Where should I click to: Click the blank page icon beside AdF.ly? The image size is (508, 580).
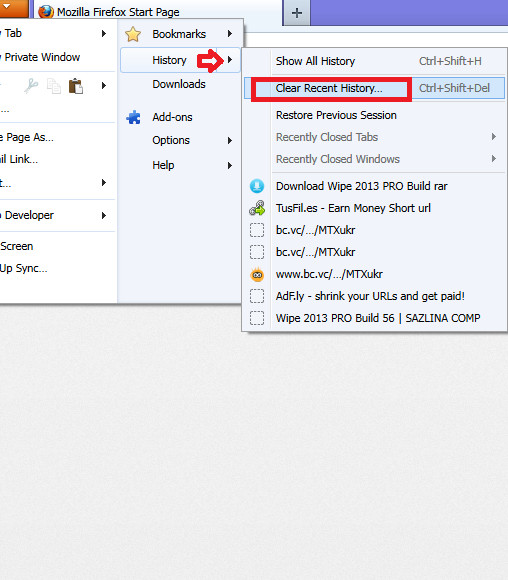tap(257, 296)
